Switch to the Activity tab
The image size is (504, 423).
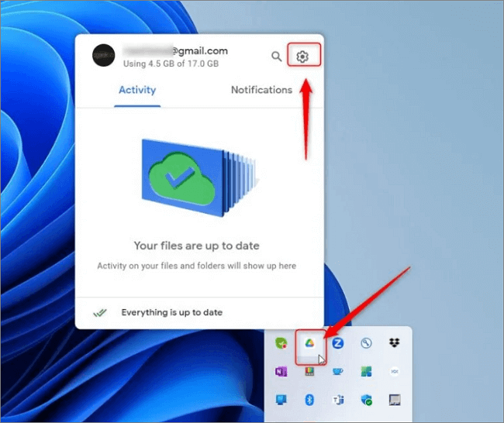tap(137, 90)
